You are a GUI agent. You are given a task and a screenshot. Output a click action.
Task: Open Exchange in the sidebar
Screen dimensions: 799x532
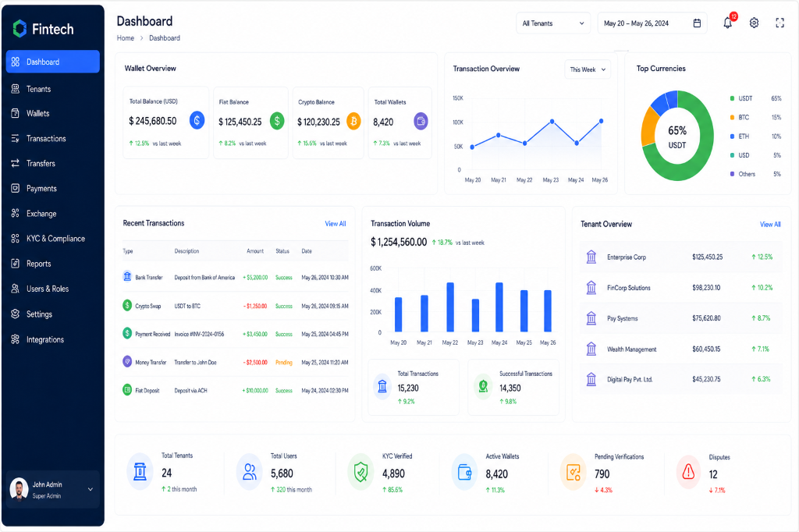click(x=53, y=214)
